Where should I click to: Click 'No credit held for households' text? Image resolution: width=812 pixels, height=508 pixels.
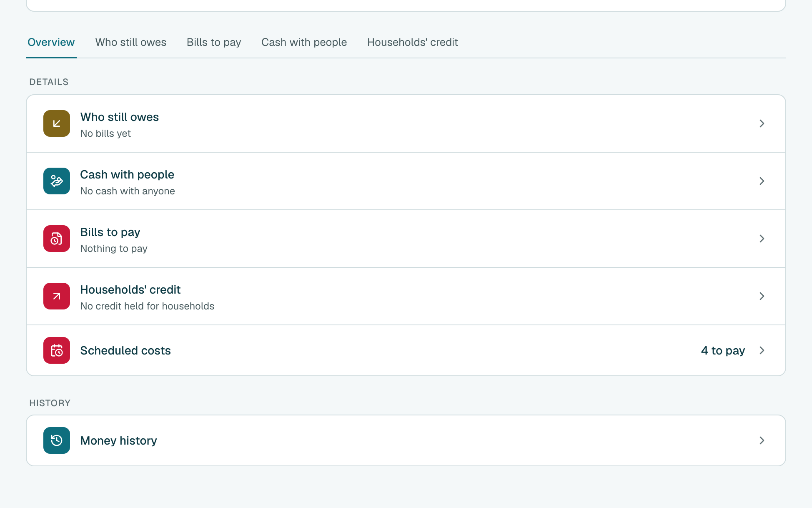point(147,306)
